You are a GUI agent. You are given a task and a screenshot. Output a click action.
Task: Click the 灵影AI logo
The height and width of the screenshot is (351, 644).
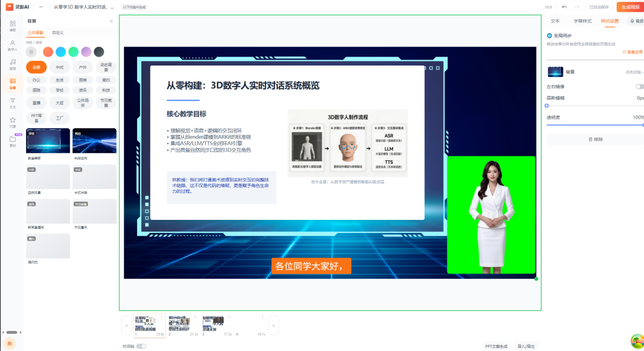coord(17,7)
